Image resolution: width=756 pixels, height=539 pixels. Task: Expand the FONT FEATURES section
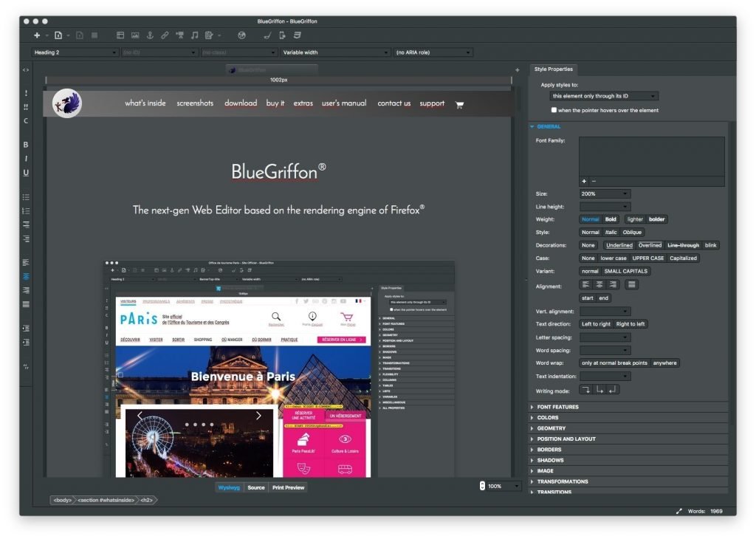(629, 407)
